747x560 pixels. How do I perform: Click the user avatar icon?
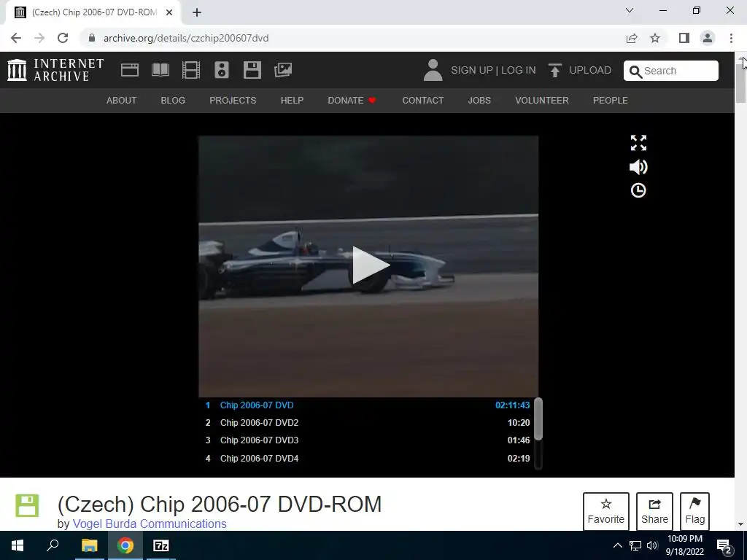(x=433, y=70)
